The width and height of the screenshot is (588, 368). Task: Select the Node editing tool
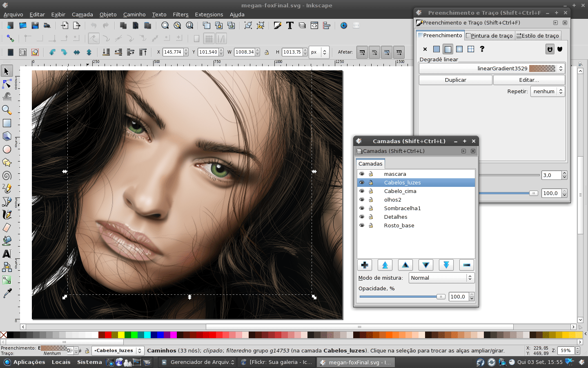(x=6, y=84)
